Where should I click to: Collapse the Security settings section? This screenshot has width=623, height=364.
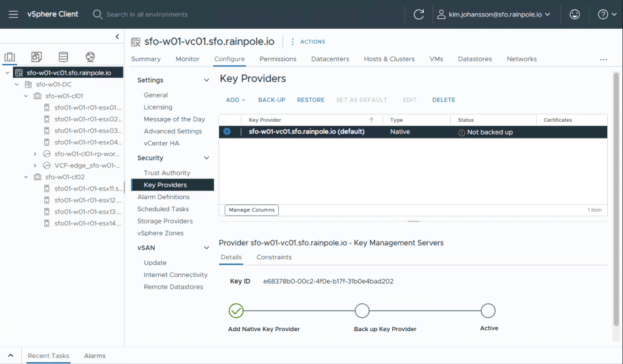(206, 158)
